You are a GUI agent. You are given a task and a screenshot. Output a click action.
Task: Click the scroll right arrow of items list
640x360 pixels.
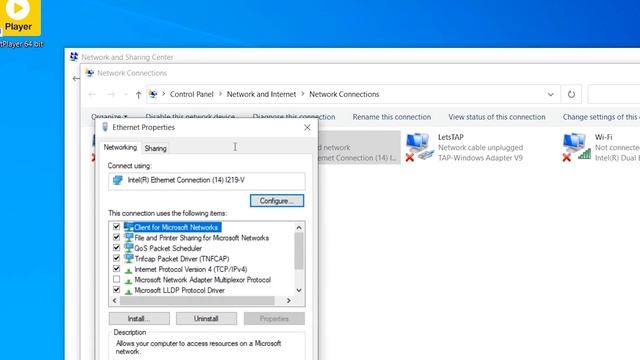(x=289, y=301)
